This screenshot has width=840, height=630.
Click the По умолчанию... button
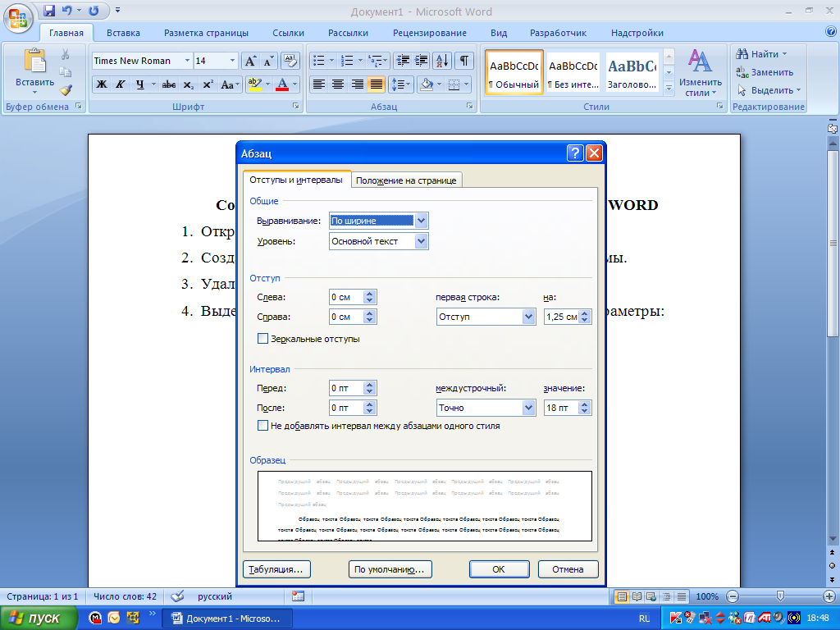coord(390,569)
